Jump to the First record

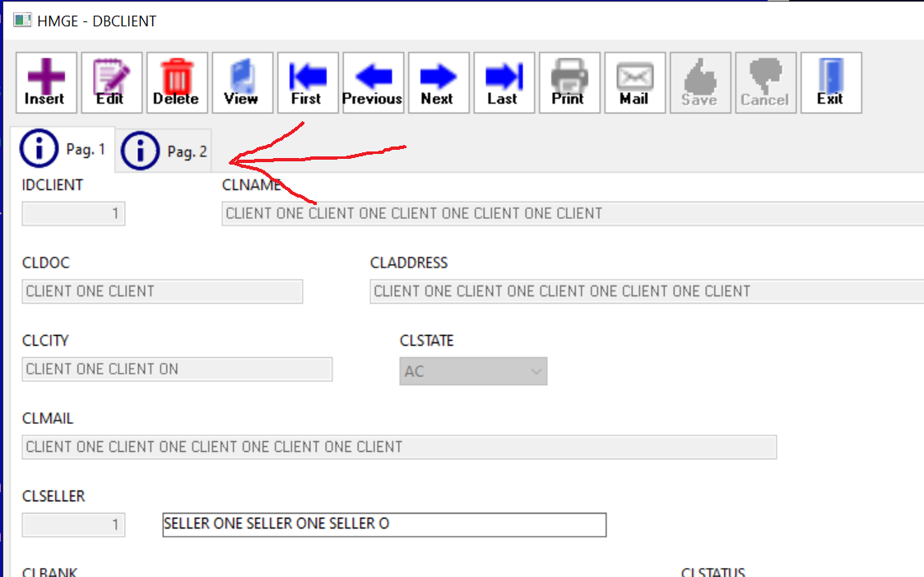coord(308,82)
